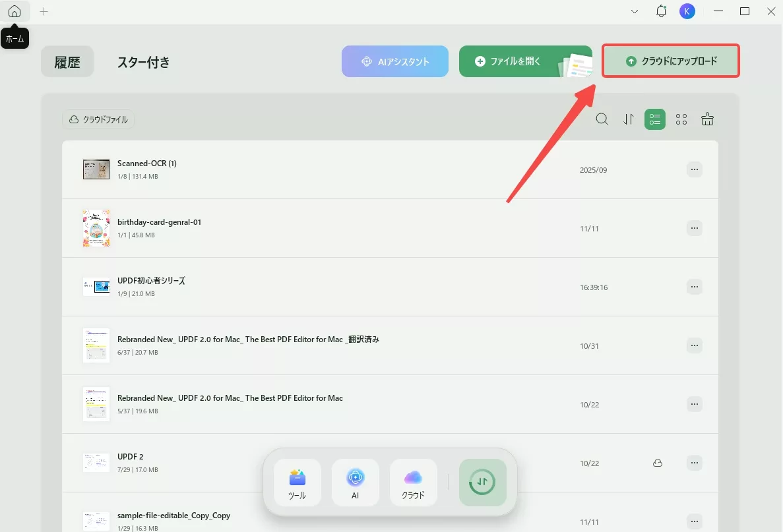The image size is (783, 532).
Task: Open search in the file list
Action: click(602, 119)
